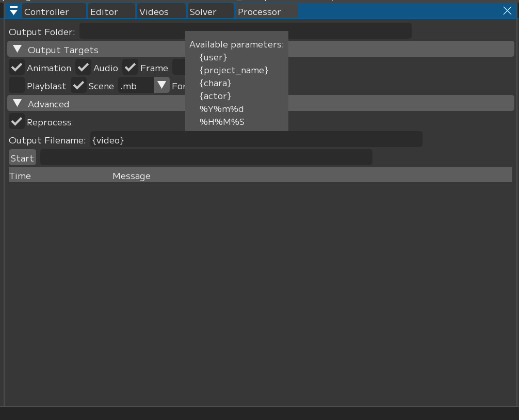Click the Processor tab
The image size is (519, 420).
tap(259, 11)
